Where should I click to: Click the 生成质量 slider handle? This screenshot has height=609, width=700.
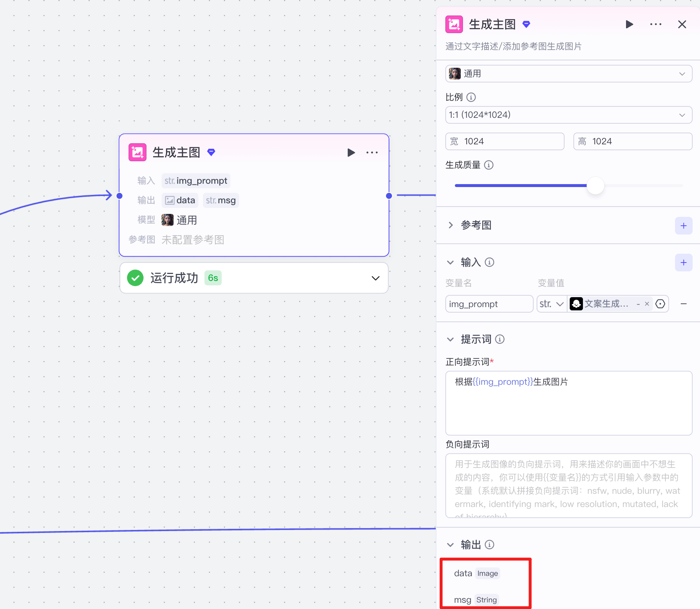point(595,186)
